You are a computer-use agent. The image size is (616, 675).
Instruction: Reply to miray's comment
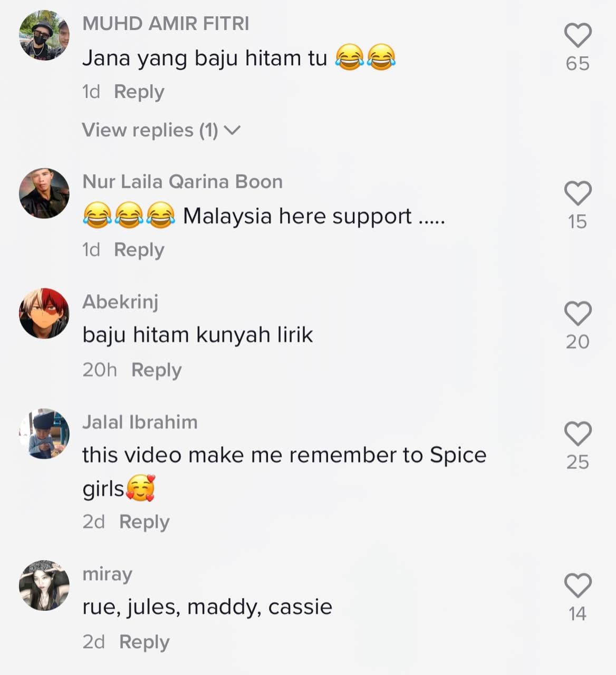[x=144, y=642]
